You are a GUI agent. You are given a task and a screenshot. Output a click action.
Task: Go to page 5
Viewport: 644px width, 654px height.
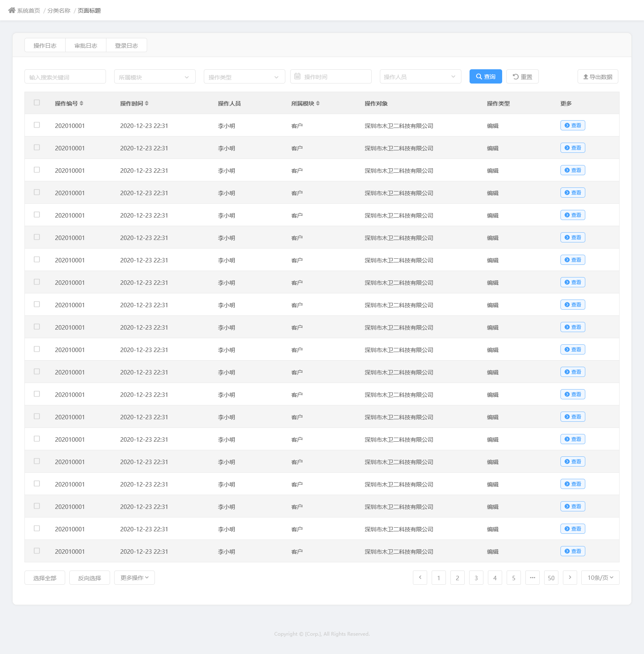pos(514,577)
